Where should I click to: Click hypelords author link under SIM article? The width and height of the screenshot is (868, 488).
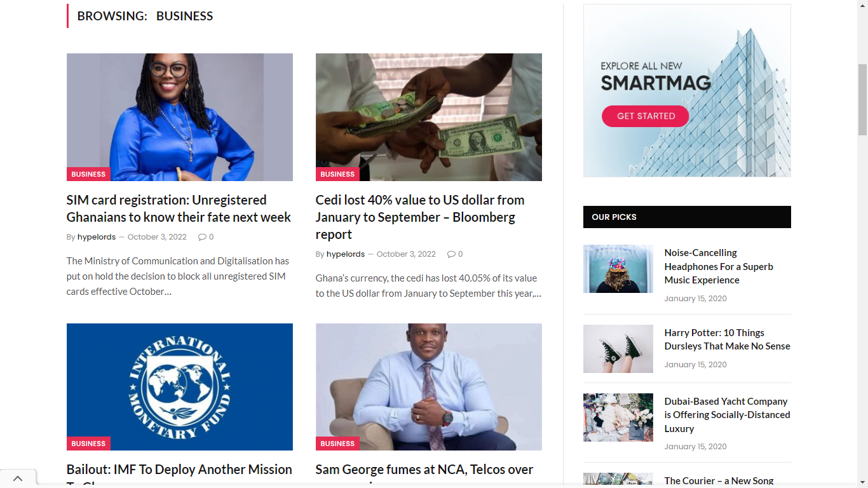click(x=97, y=237)
